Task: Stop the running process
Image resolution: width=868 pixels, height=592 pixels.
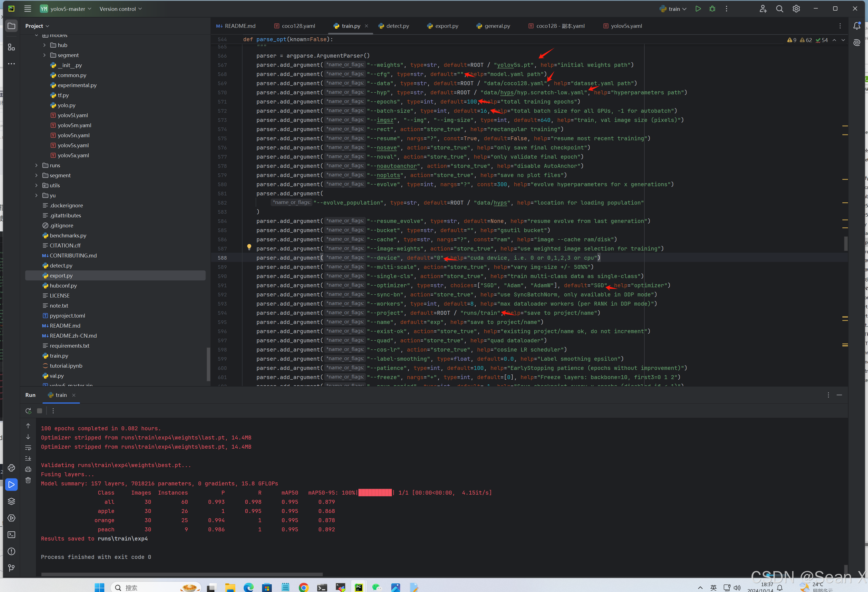Action: 40,411
